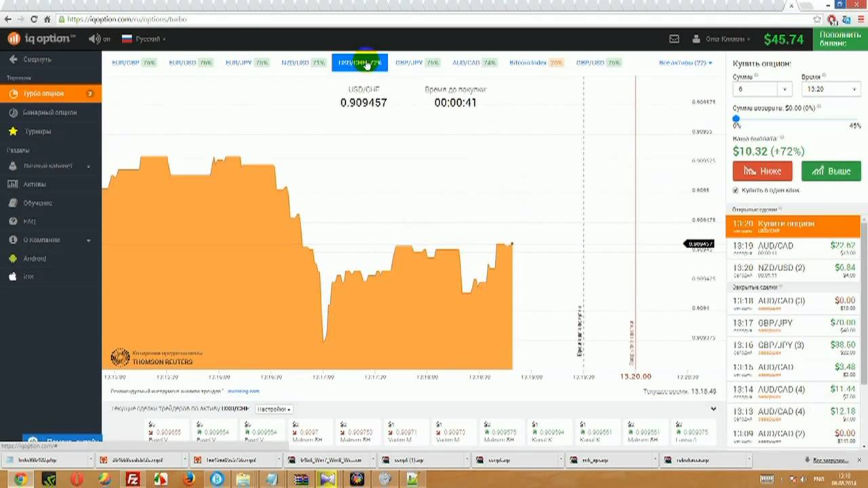The image size is (868, 488).
Task: Expand the Все активы (22) dropdown
Action: click(686, 62)
